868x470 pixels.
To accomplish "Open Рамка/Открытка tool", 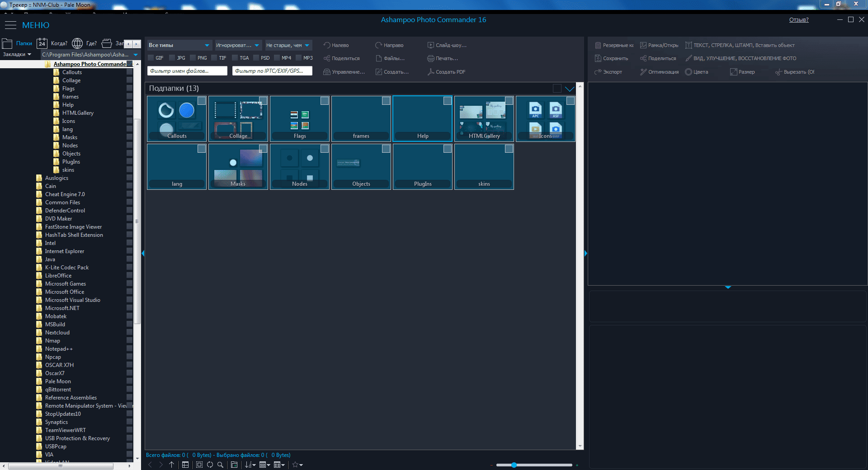I will coord(659,45).
